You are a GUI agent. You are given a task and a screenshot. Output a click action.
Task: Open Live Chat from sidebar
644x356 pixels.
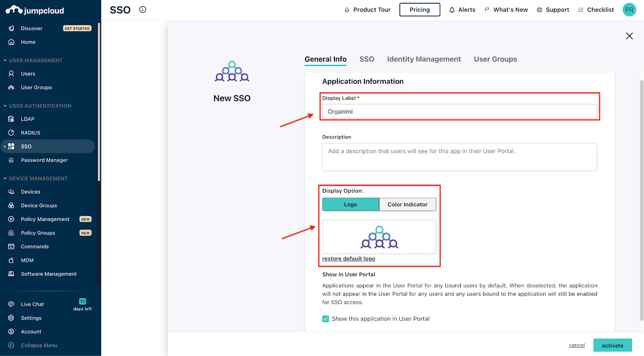(x=32, y=304)
